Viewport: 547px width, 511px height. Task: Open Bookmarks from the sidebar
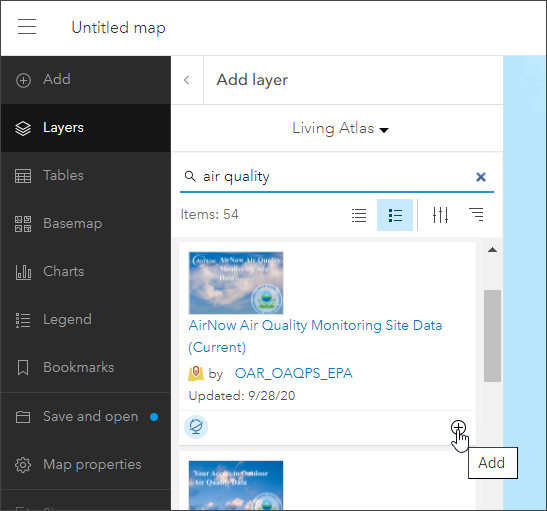click(85, 367)
